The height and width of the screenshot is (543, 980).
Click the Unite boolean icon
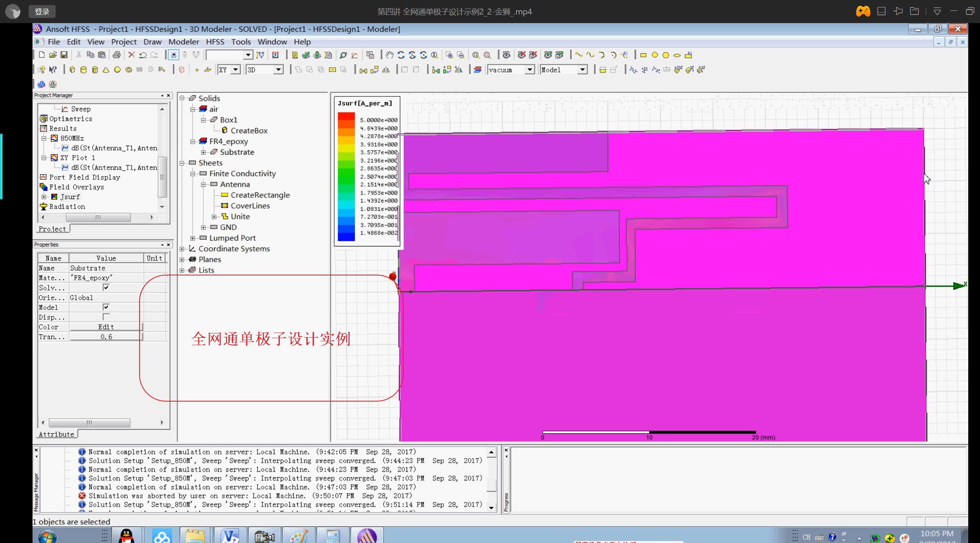point(299,70)
